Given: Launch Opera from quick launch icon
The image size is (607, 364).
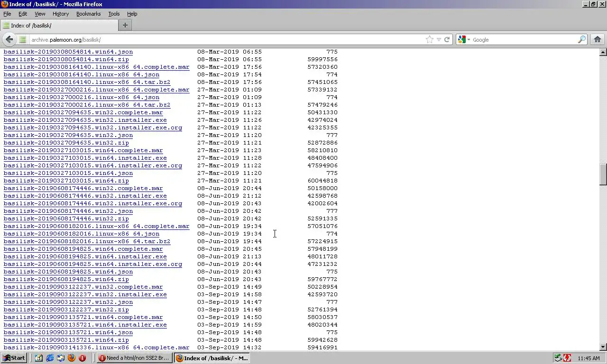Looking at the screenshot, I should [x=83, y=358].
